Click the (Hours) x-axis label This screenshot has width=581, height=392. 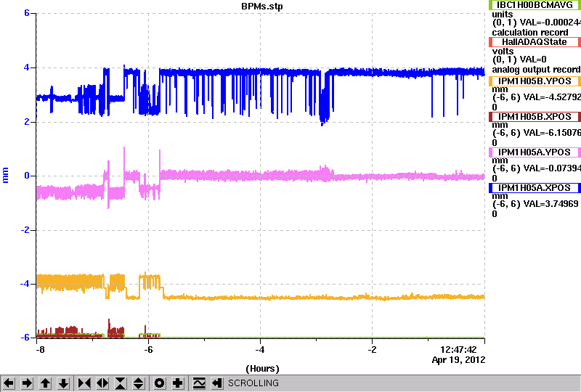[262, 369]
